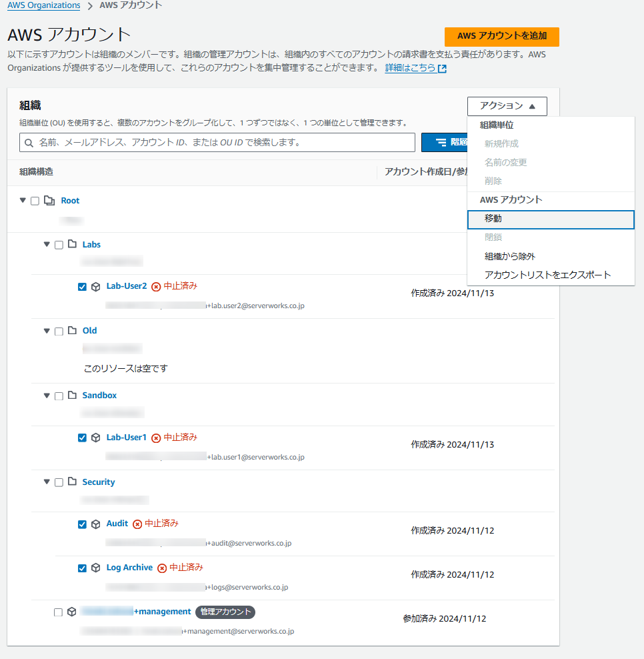Screen dimensions: 644x659
Task: Uncheck the Audit account checkbox
Action: point(83,524)
